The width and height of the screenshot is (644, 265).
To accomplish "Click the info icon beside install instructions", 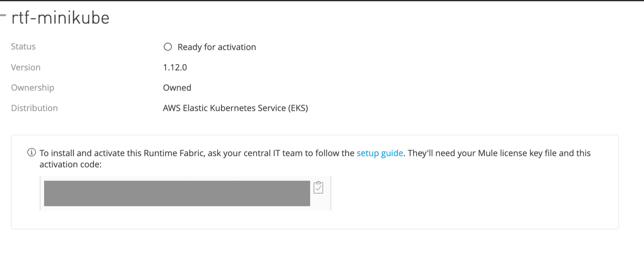I will pyautogui.click(x=32, y=153).
